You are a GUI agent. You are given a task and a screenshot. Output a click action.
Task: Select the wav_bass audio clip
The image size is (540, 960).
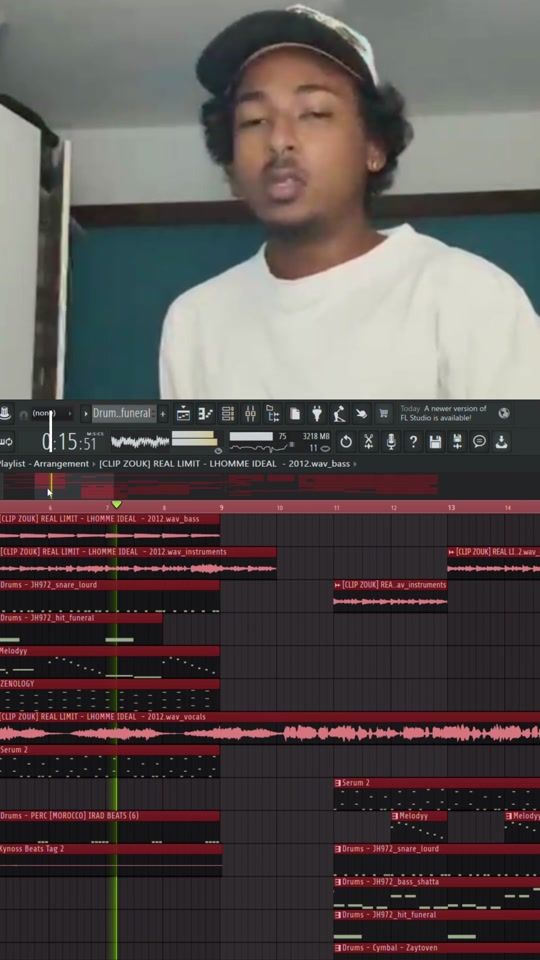(x=110, y=530)
